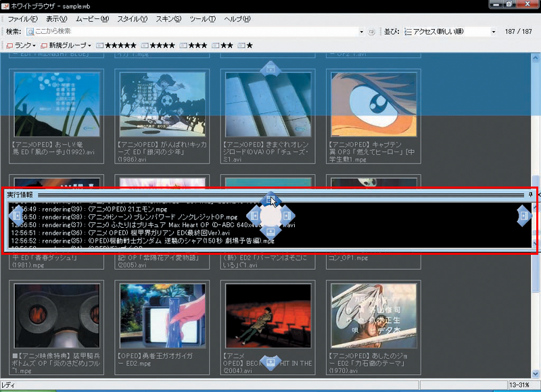Viewport: 541px width, 392px height.
Task: Select the 装甲騎兵ボトムズ OP thumbnail
Action: pos(57,316)
